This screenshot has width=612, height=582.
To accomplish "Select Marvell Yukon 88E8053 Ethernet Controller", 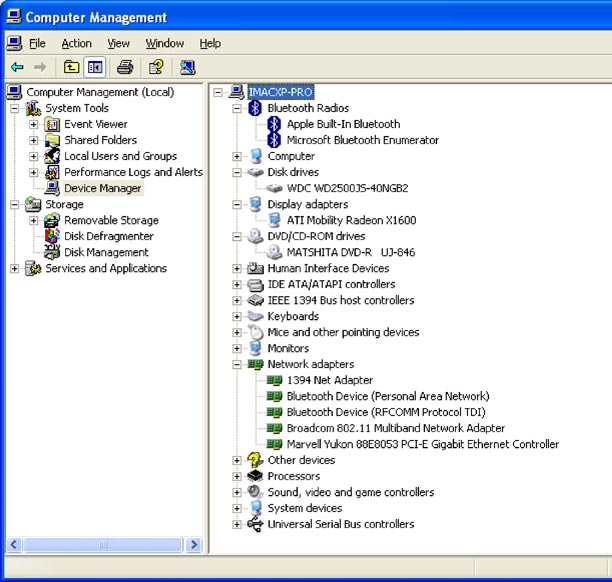I will click(423, 444).
